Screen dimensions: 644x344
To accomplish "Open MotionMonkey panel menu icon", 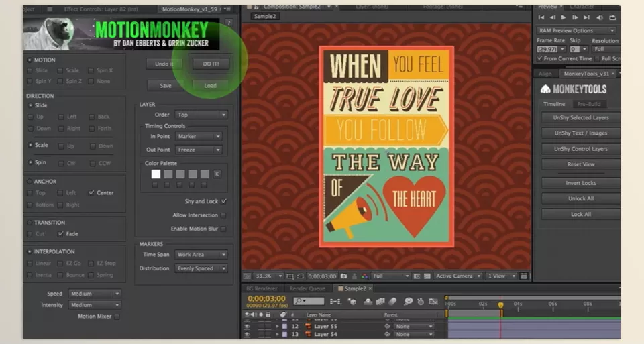I will click(227, 9).
